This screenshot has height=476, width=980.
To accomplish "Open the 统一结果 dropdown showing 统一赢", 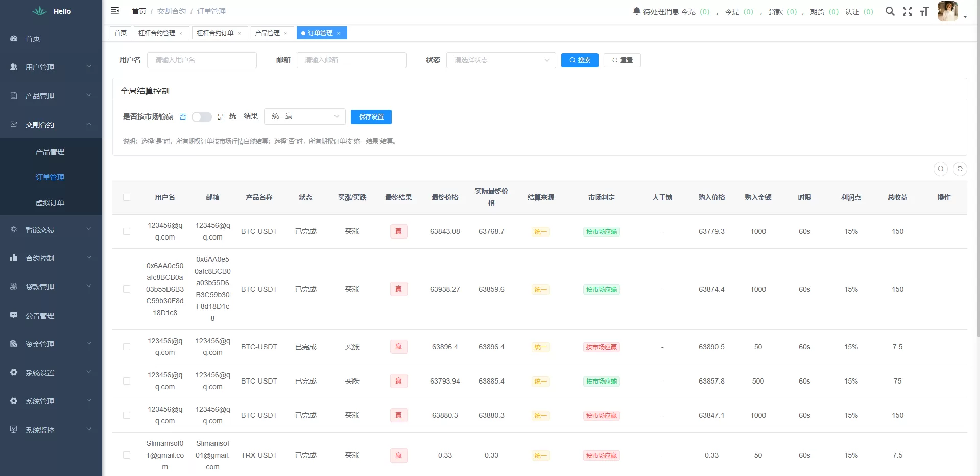I will (x=305, y=116).
